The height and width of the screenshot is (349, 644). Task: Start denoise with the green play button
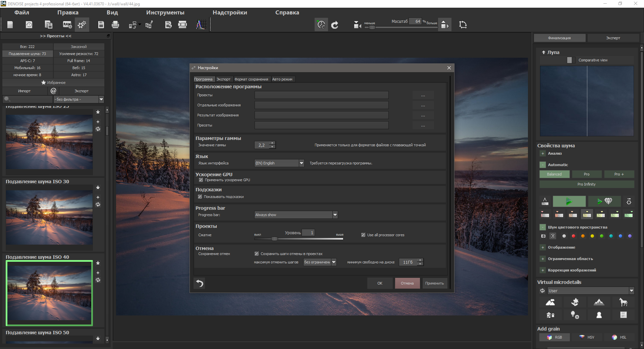(x=569, y=201)
